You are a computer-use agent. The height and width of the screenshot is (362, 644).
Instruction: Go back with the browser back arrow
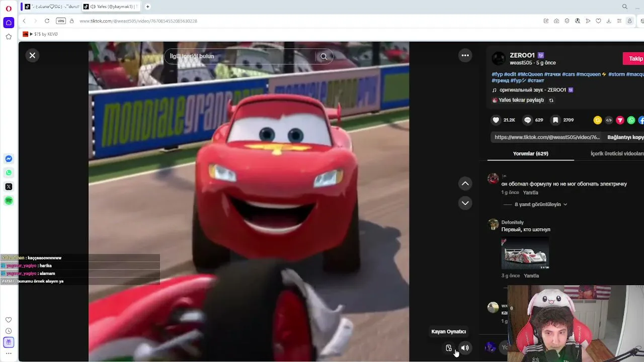tap(24, 21)
